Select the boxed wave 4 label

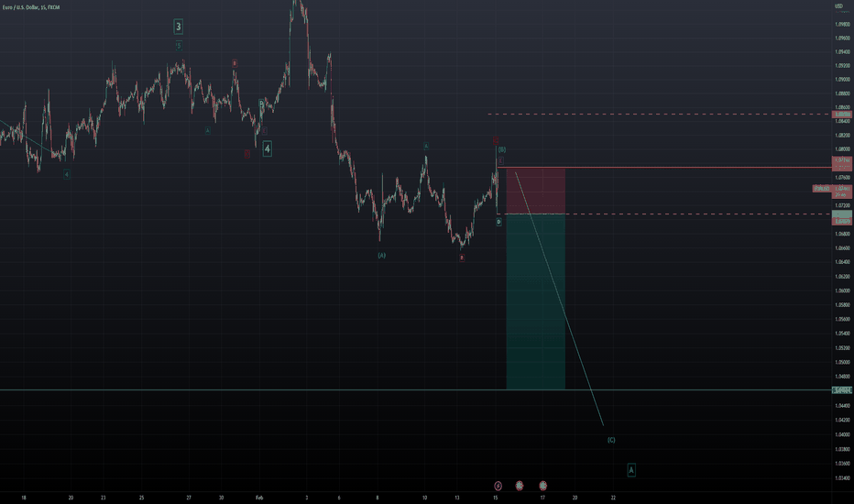(267, 148)
